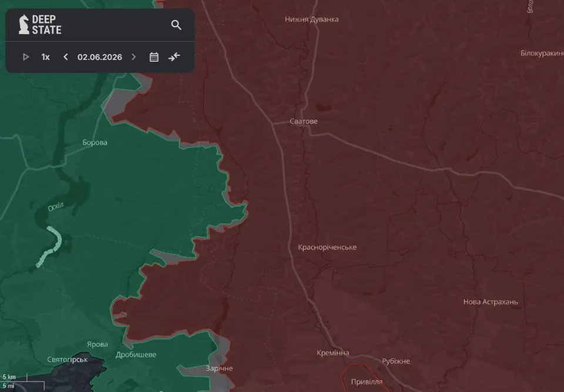Click the Сватове town label

coord(304,121)
